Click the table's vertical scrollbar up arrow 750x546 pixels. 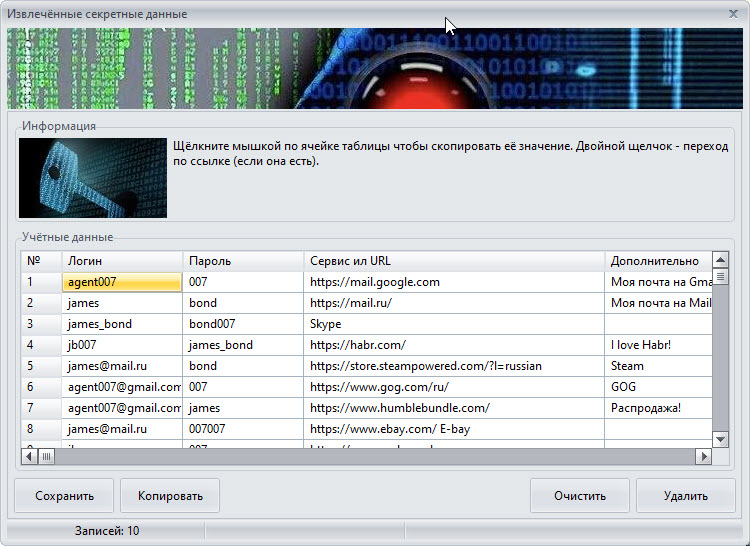coord(720,259)
